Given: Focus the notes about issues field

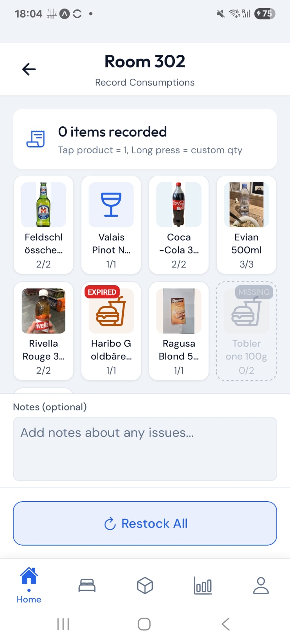Looking at the screenshot, I should pyautogui.click(x=145, y=448).
